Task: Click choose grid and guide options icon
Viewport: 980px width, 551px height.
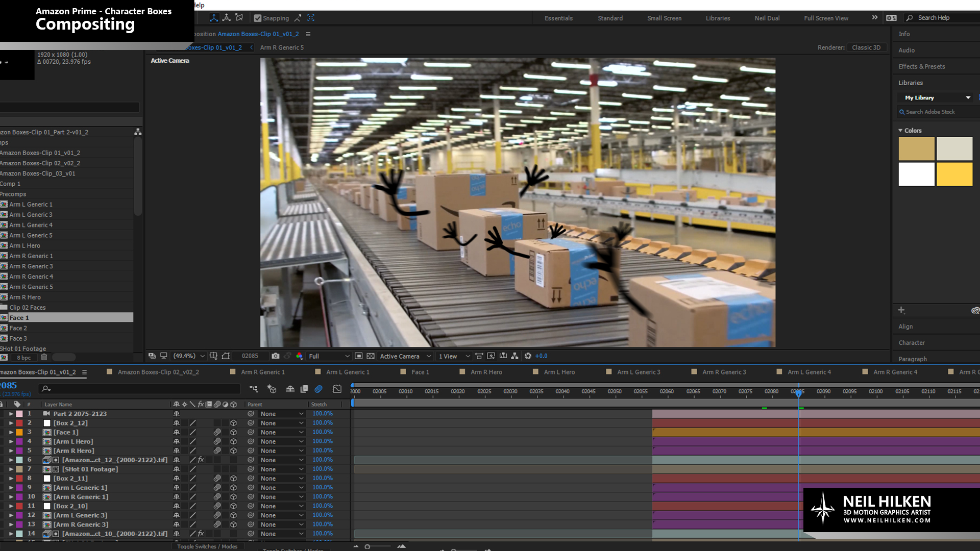Action: coord(213,356)
